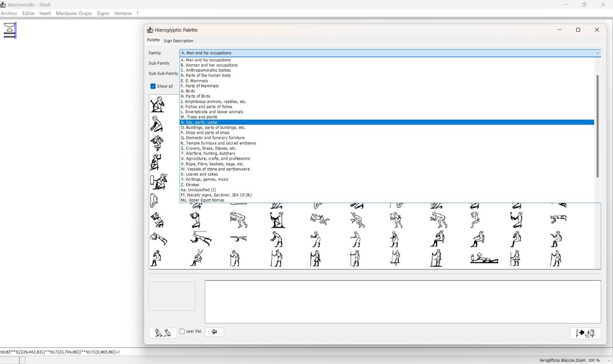Maximize the Hieroglyphic Palette window
613x364 pixels.
pyautogui.click(x=578, y=30)
